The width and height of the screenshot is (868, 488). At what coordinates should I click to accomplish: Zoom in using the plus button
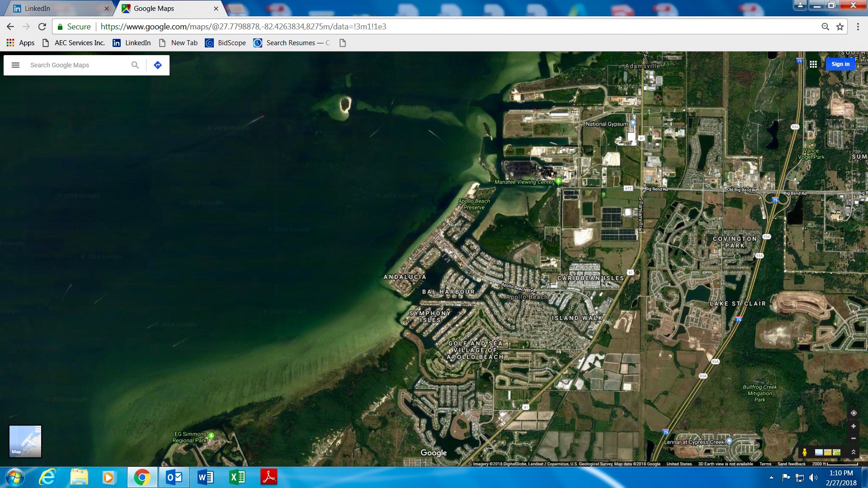854,426
